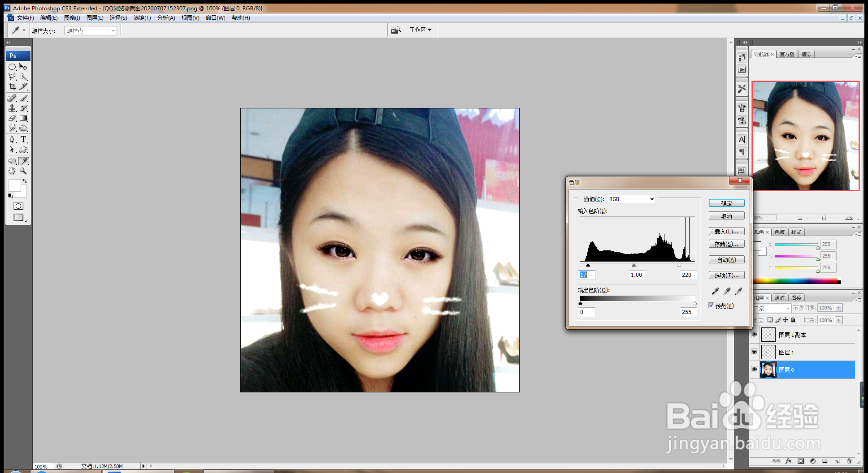Select the Eraser tool

tap(12, 118)
